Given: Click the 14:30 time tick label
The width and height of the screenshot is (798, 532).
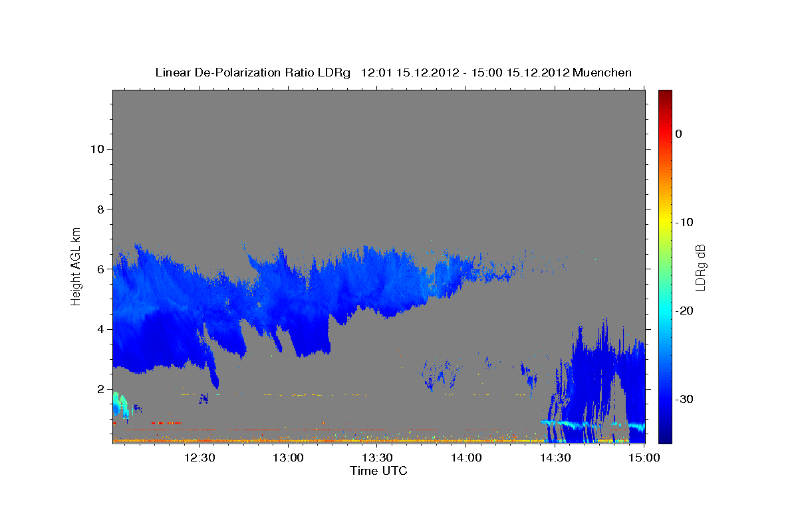Looking at the screenshot, I should tap(555, 458).
